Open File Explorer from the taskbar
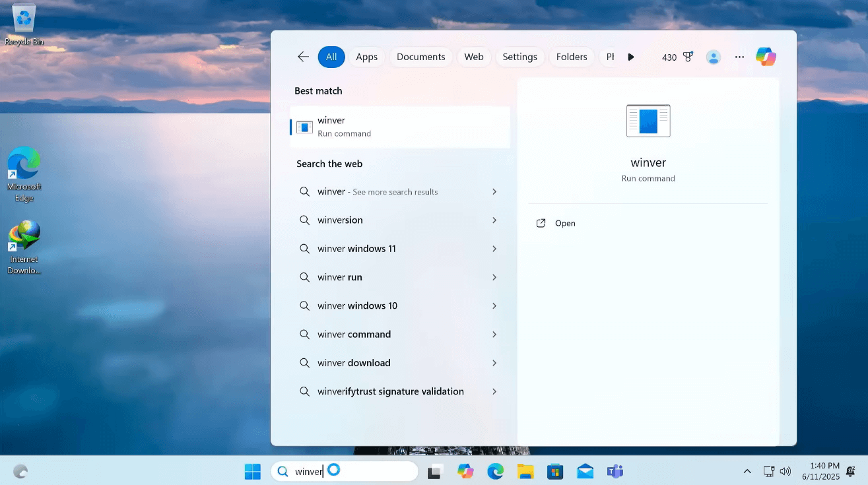Viewport: 868px width, 485px height. coord(525,471)
